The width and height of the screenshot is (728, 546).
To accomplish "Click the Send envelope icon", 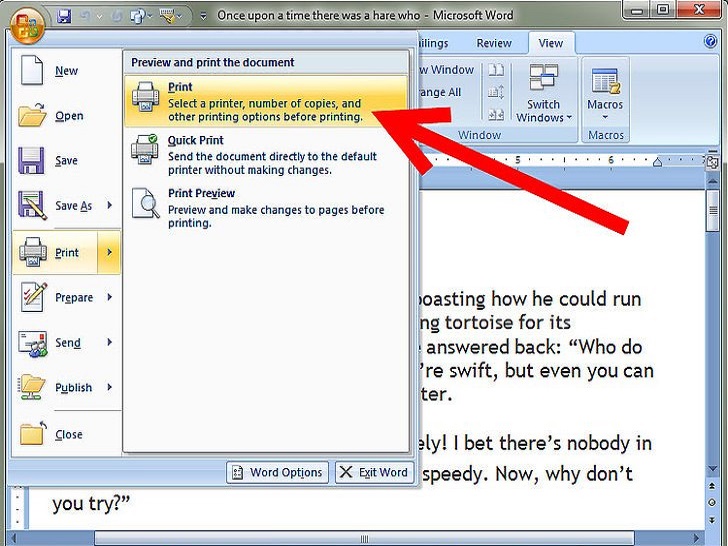I will click(32, 343).
